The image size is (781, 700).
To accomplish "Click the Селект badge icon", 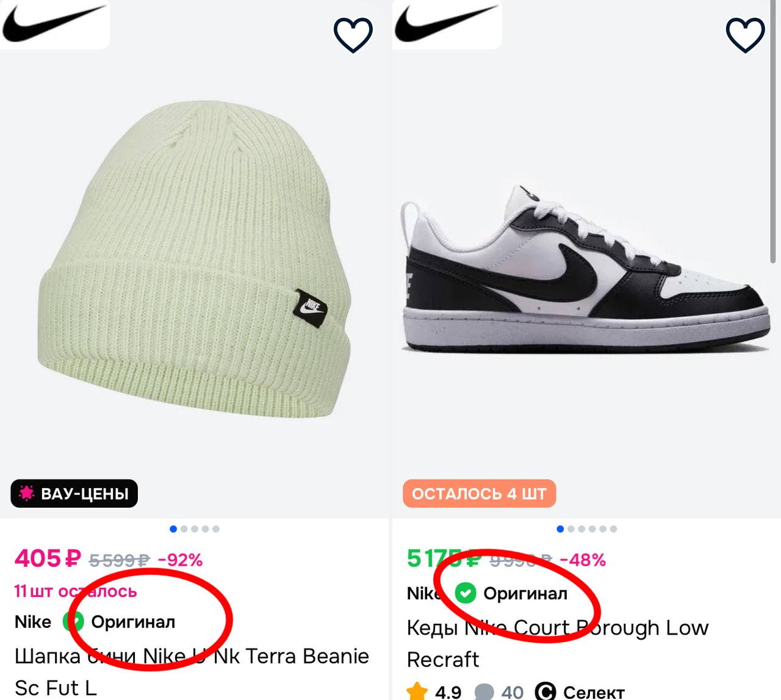I will coord(545,691).
